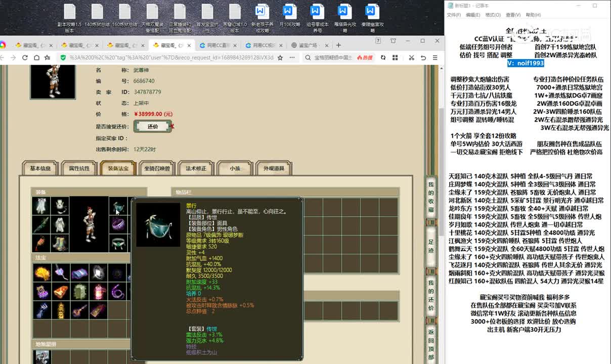Open desktop document 月10E攻略
The image size is (611, 364).
pos(289,18)
